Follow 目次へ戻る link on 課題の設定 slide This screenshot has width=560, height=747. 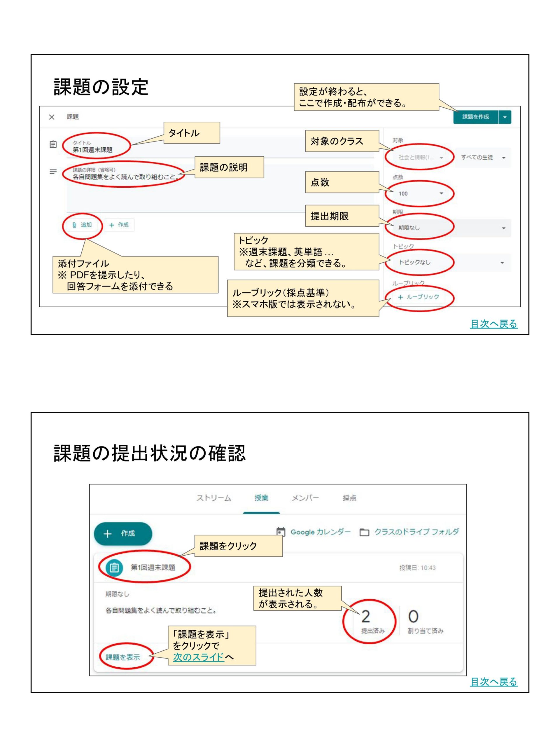click(x=494, y=324)
